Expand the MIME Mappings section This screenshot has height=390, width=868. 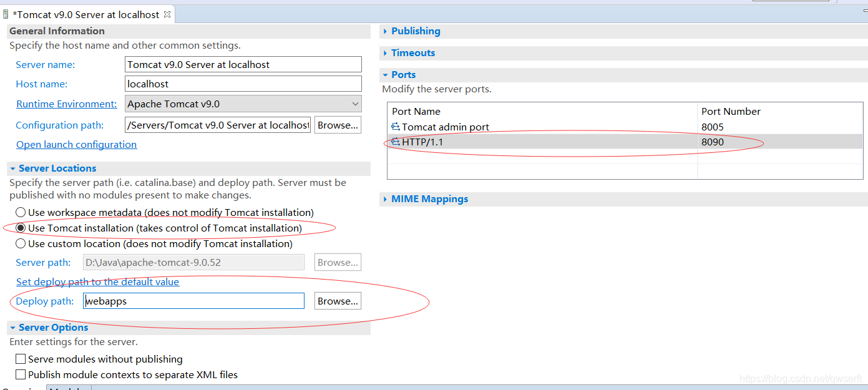click(x=385, y=199)
